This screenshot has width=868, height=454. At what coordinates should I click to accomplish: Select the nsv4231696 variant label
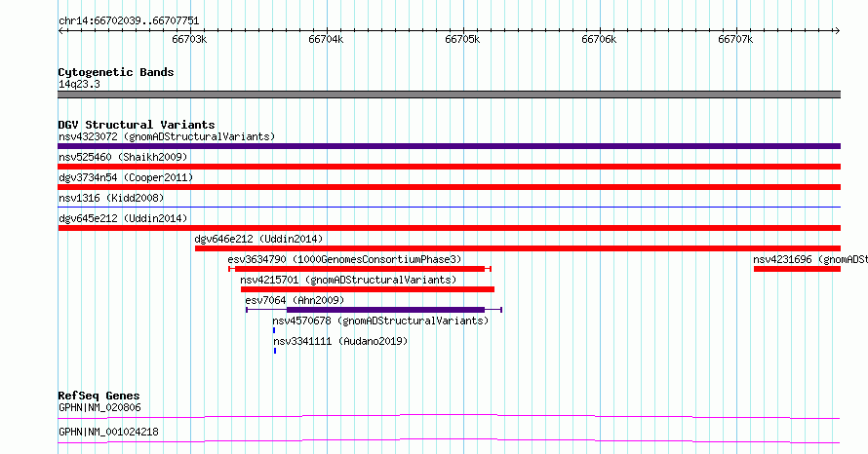tap(809, 259)
